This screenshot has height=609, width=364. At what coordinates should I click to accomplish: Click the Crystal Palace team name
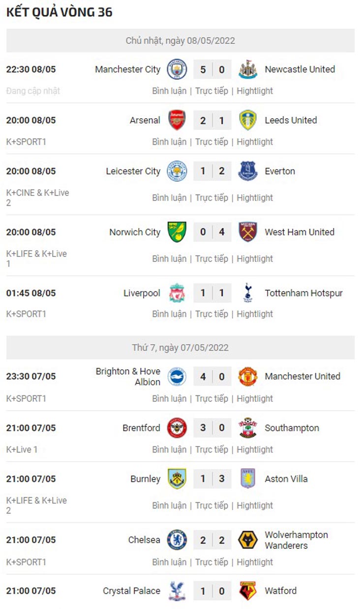click(131, 591)
